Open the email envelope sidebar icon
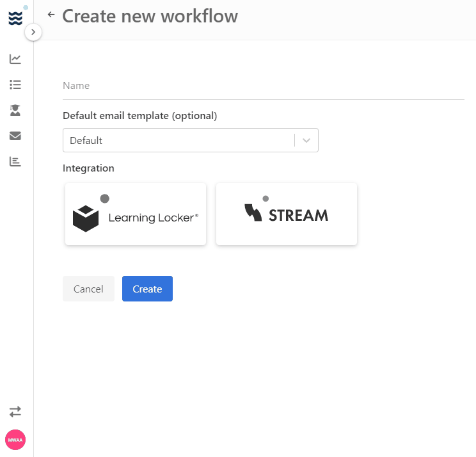Image resolution: width=476 pixels, height=457 pixels. pos(15,136)
